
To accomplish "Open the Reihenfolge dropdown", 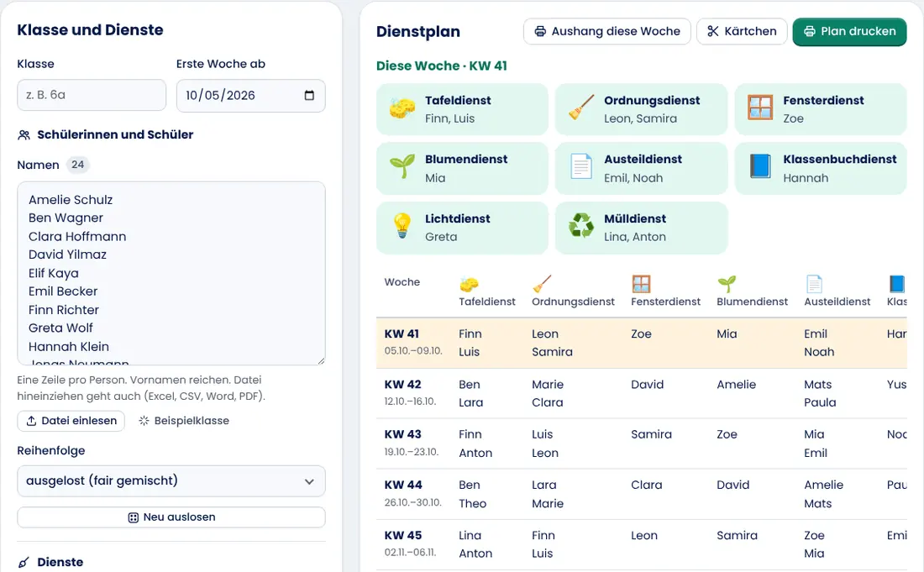I will [171, 480].
